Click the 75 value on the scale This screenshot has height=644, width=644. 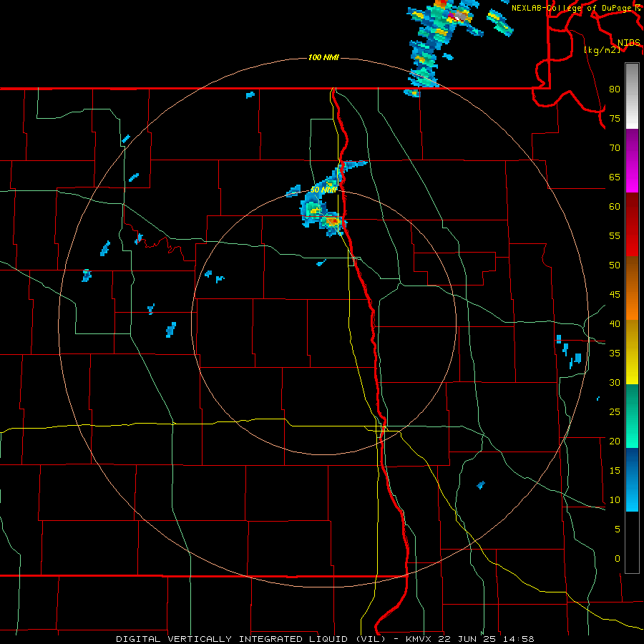tap(615, 119)
